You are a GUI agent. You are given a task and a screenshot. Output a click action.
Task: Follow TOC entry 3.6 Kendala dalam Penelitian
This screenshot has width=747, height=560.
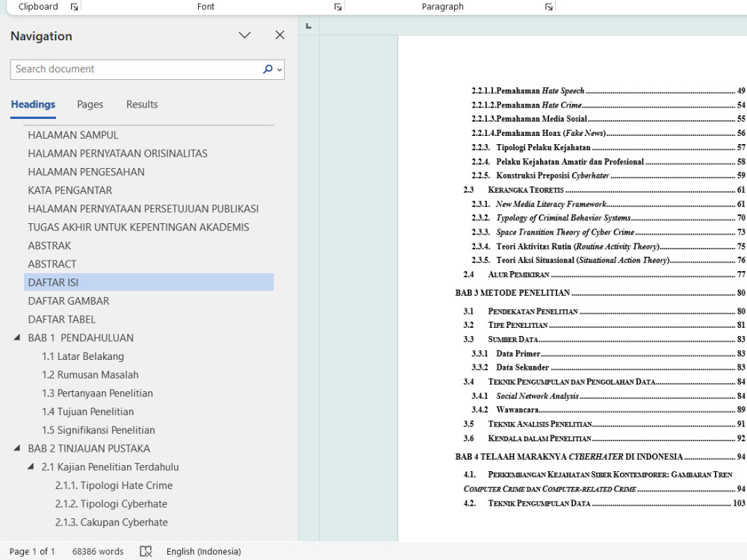pos(604,438)
